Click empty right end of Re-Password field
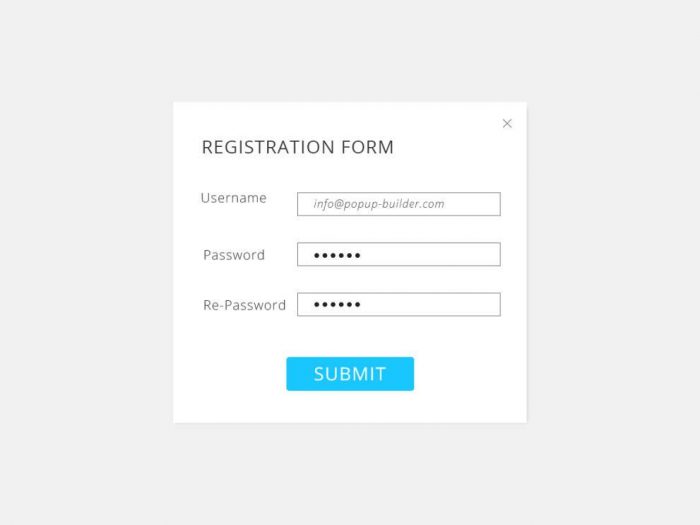Viewport: 700px width, 525px height. pos(470,305)
